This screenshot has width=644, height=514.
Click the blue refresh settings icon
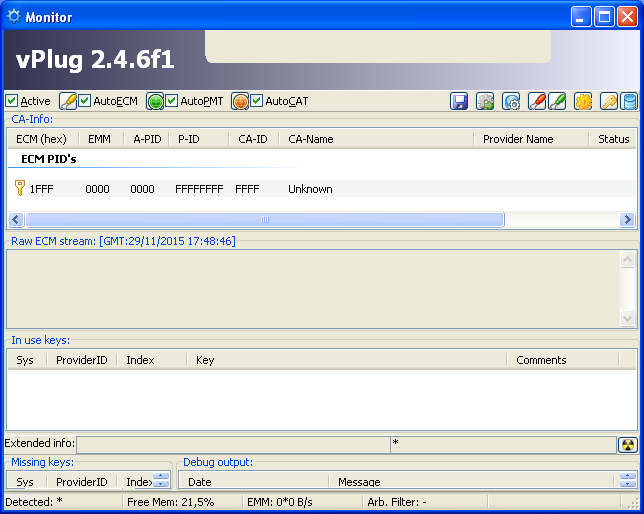(511, 101)
